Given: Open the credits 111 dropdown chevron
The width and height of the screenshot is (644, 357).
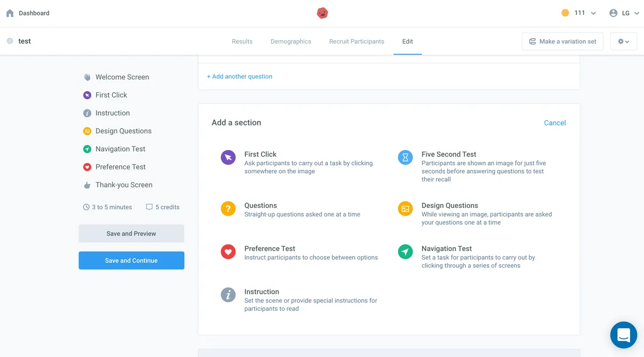Looking at the screenshot, I should pos(593,13).
